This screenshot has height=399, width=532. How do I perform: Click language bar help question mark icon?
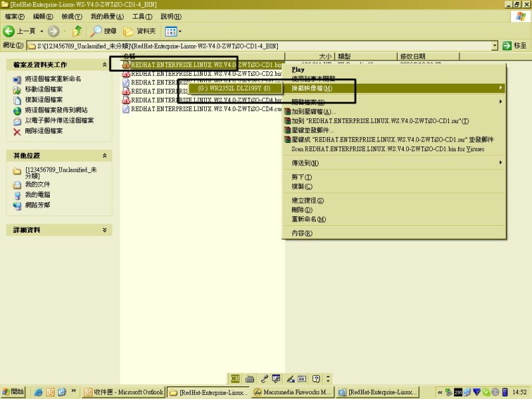[x=316, y=378]
